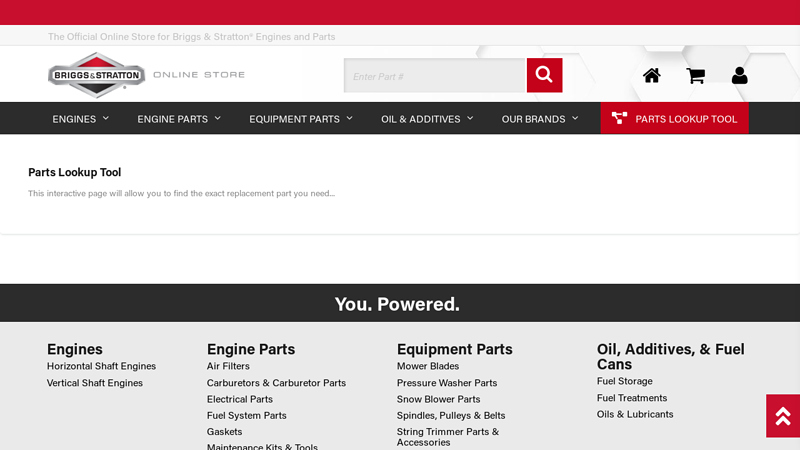The height and width of the screenshot is (450, 800).
Task: Open Mower Blades footer link
Action: [x=428, y=366]
